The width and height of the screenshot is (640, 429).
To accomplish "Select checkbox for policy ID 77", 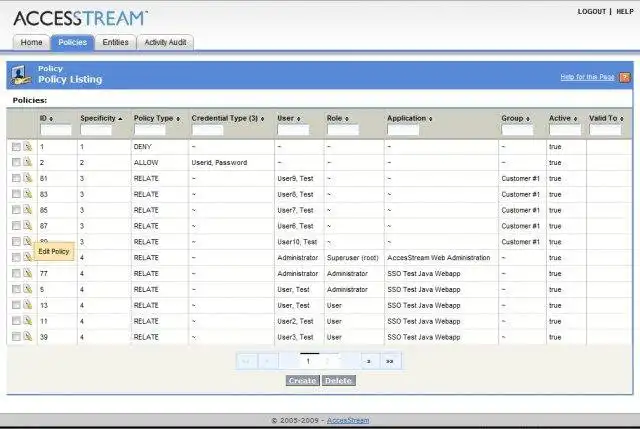I will click(16, 273).
